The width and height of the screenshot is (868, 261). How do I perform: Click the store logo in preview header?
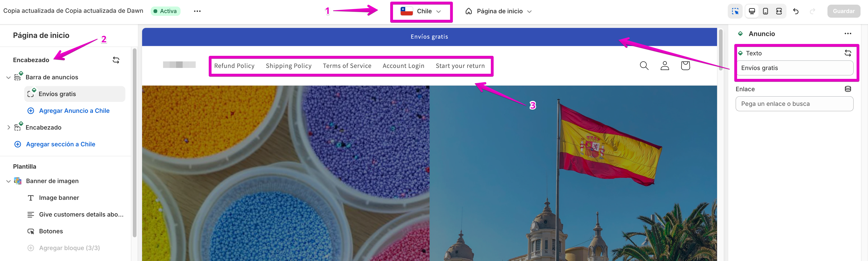point(179,65)
